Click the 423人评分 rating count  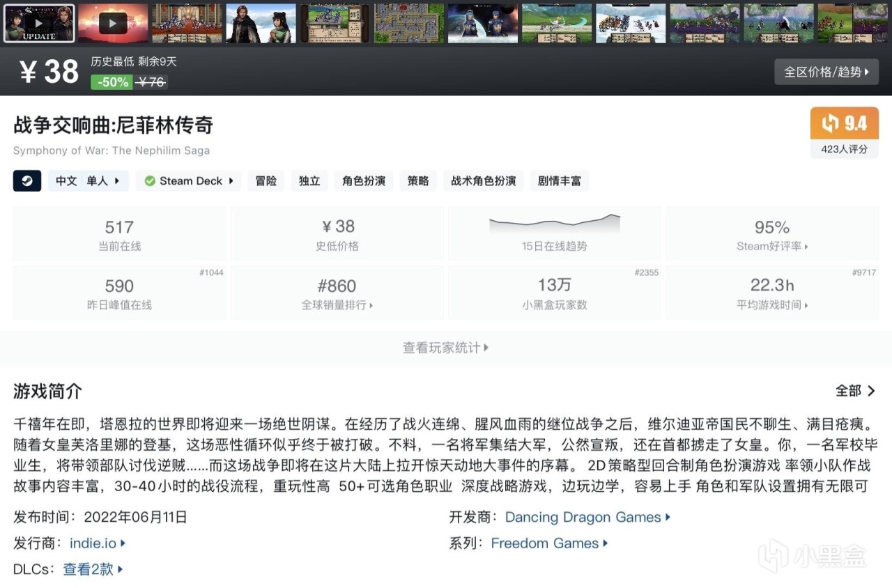point(845,148)
